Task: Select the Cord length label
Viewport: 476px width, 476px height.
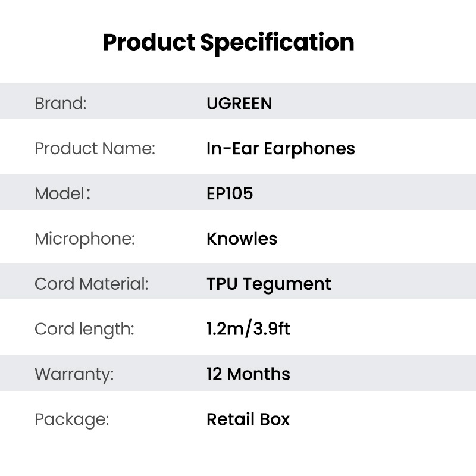Action: [x=84, y=330]
